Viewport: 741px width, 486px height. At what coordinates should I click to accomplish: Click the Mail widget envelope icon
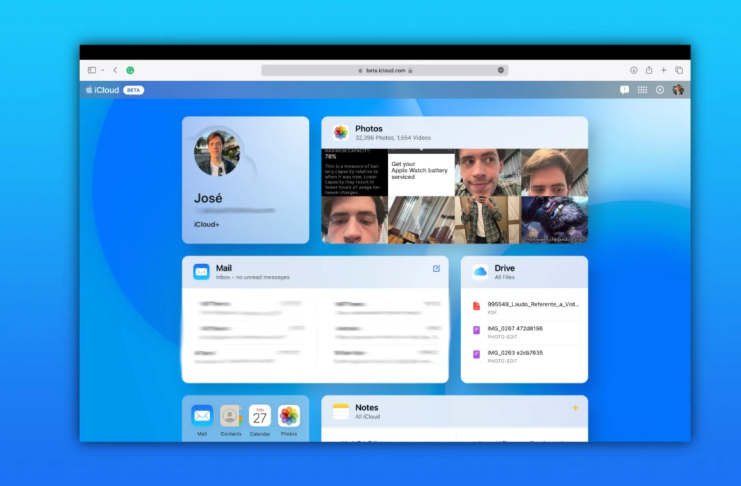201,272
